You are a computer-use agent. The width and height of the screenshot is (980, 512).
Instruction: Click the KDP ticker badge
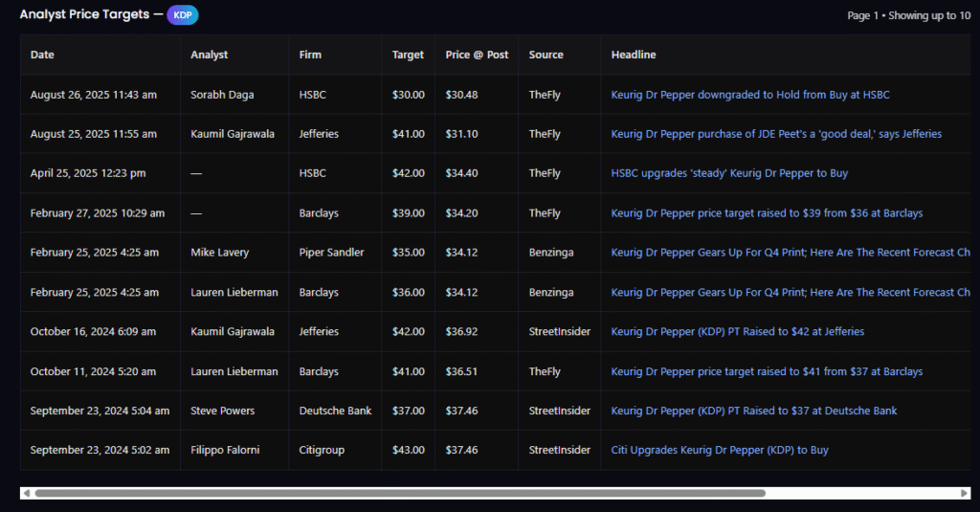coord(182,15)
